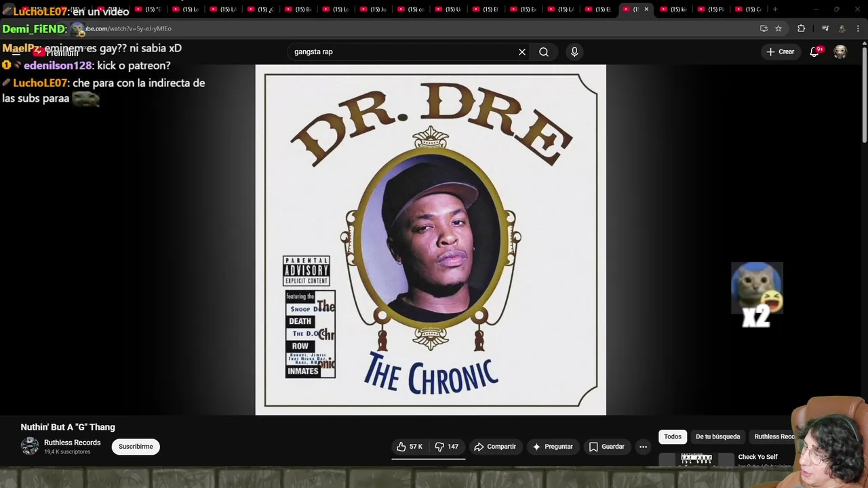This screenshot has width=868, height=488.
Task: Subscribe to Ruthless Records with Suscribirme
Action: tap(136, 447)
